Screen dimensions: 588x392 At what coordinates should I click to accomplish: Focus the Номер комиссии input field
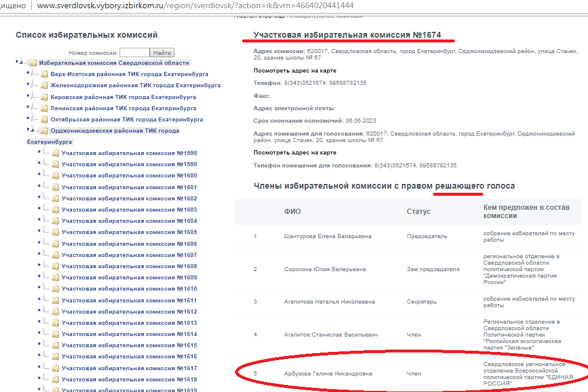pos(134,52)
